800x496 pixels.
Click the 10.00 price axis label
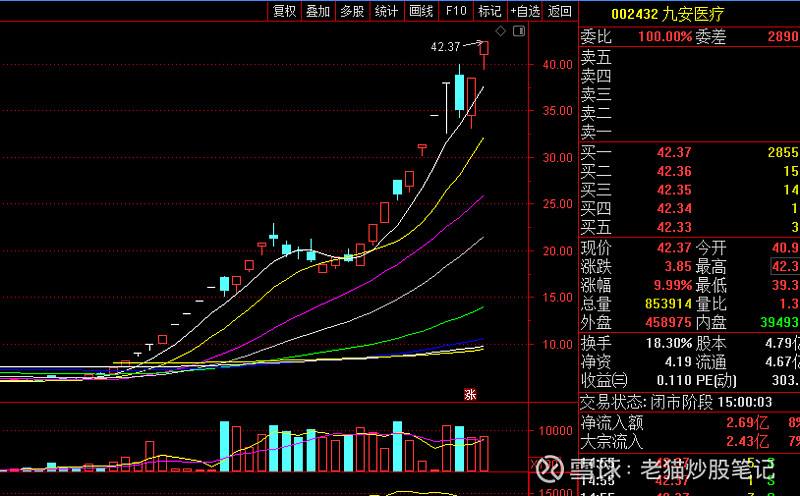tap(558, 344)
